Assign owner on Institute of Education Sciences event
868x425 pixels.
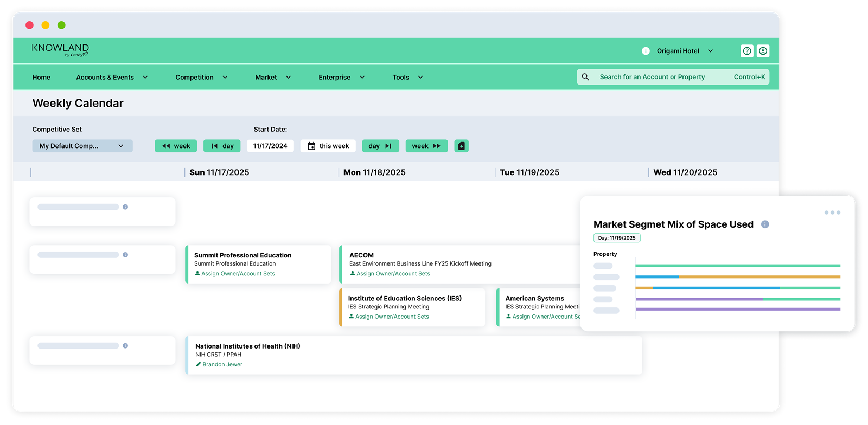(392, 317)
